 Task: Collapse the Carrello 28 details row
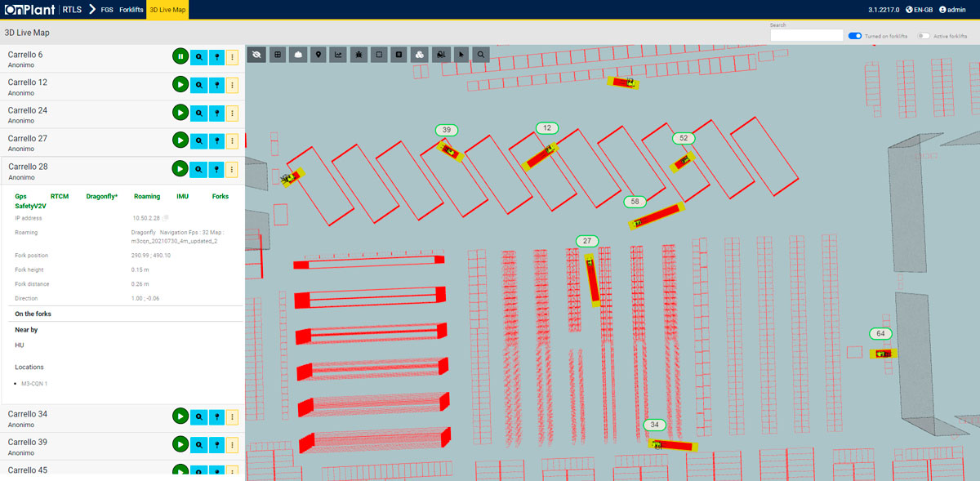[x=82, y=171]
